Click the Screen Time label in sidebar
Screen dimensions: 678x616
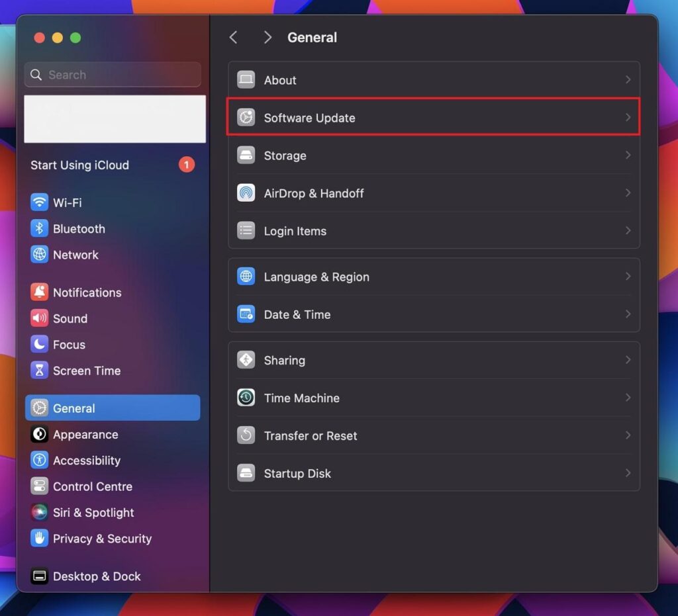coord(87,371)
